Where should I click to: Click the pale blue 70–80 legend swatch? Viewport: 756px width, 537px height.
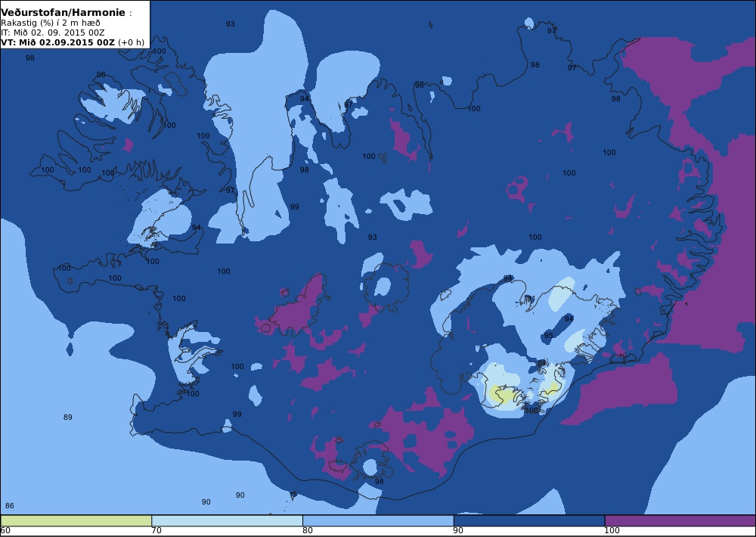click(227, 520)
